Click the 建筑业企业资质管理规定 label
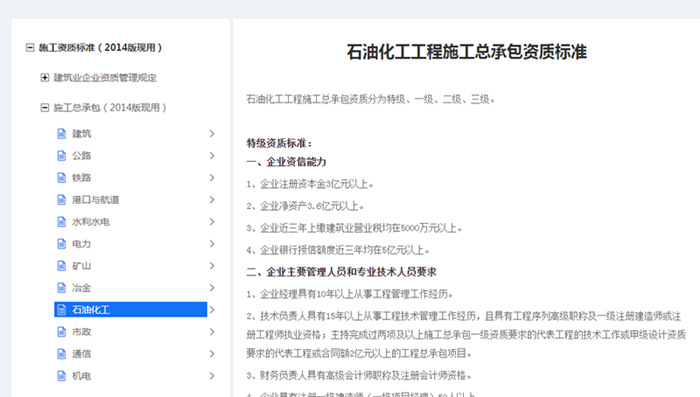This screenshot has height=397, width=700. coord(105,78)
